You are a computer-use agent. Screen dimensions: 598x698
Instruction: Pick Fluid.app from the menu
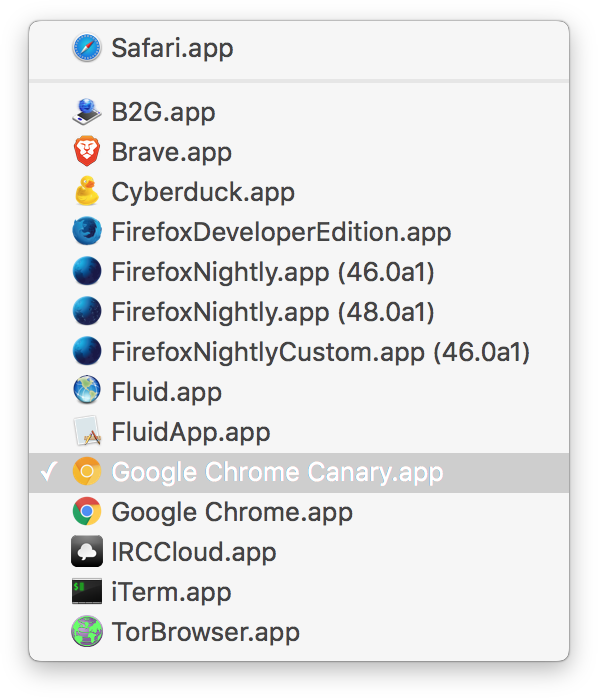299,391
